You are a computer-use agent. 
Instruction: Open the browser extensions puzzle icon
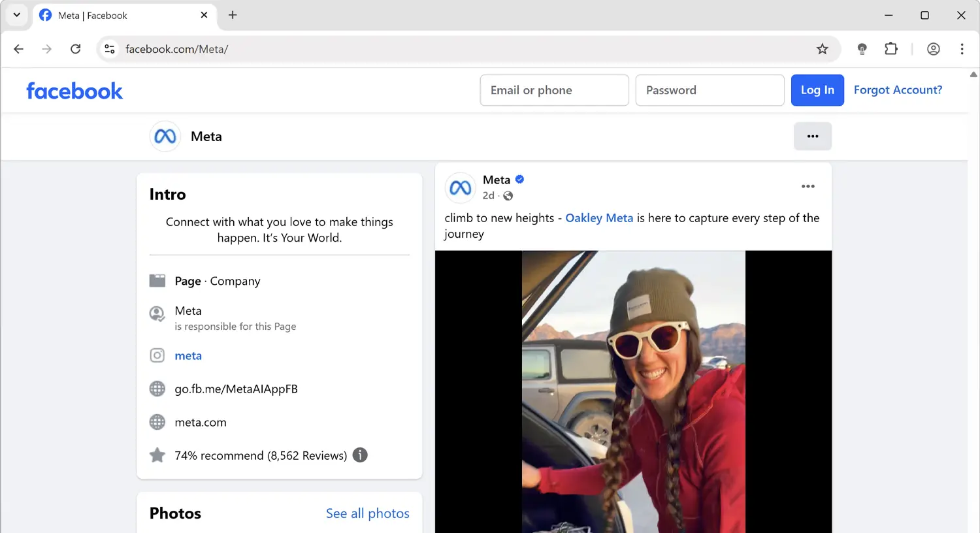[890, 48]
